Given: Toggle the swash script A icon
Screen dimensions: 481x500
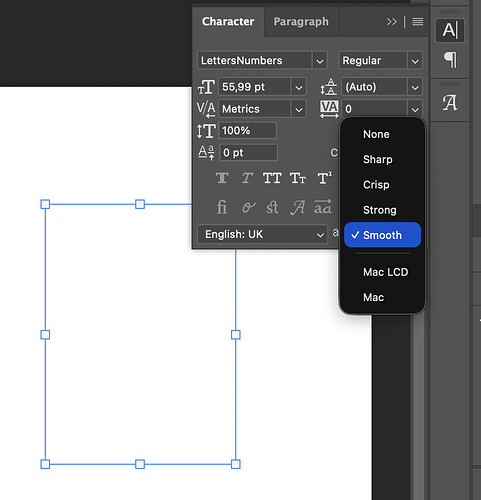Looking at the screenshot, I should coord(297,207).
